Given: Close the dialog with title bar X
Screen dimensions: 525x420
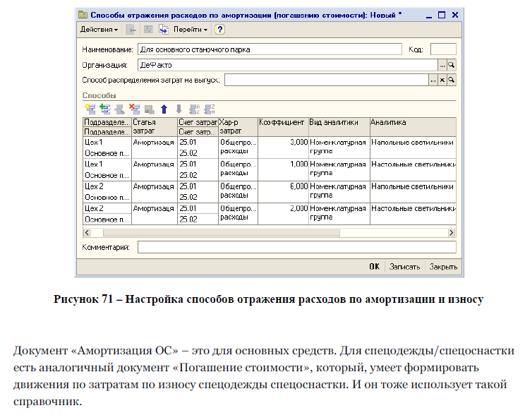Looking at the screenshot, I should (455, 15).
